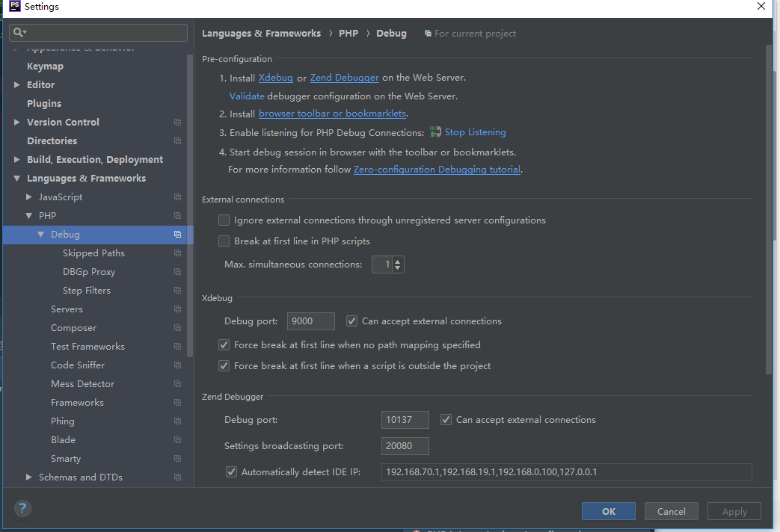This screenshot has height=532, width=780.
Task: Click Validate debugger configuration link
Action: (247, 96)
